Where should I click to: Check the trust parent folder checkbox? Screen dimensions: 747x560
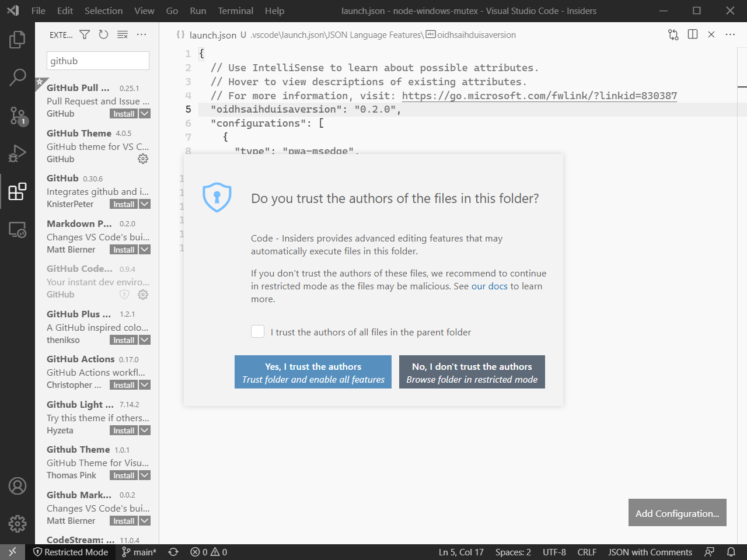click(257, 331)
